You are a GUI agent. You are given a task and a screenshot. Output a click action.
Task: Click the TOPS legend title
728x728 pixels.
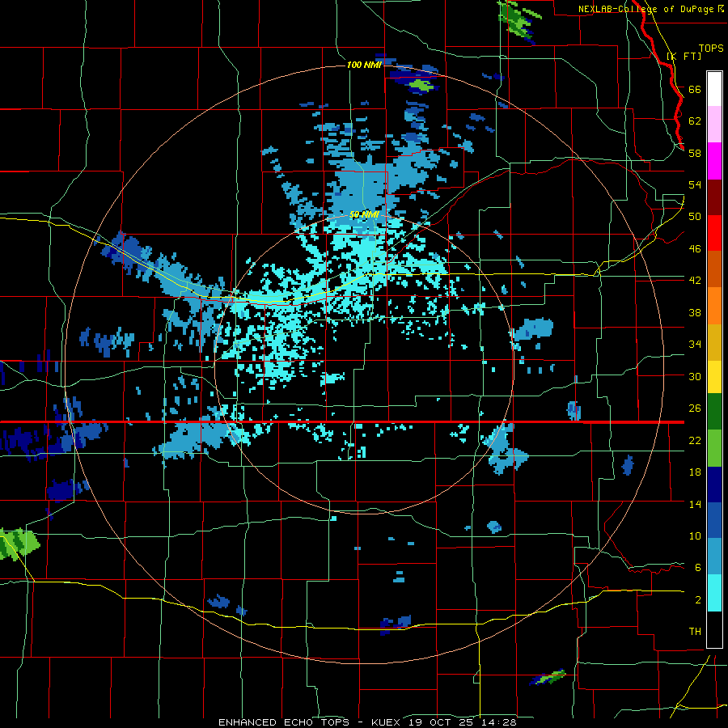[x=711, y=49]
